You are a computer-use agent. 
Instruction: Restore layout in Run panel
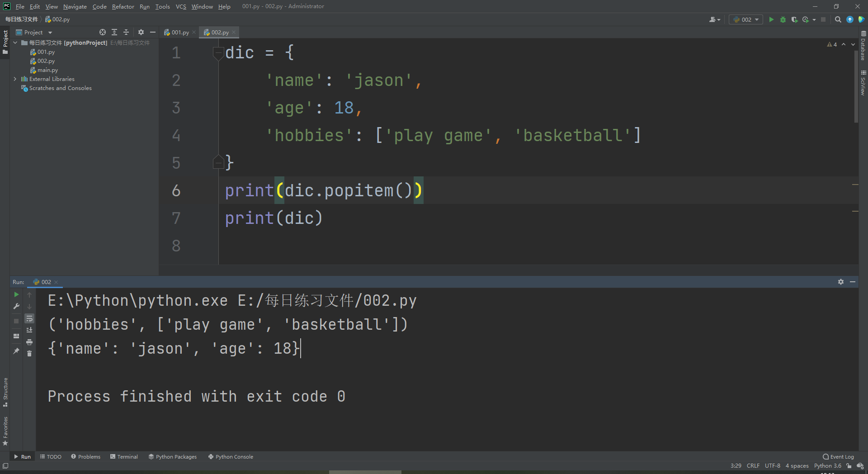tap(16, 336)
